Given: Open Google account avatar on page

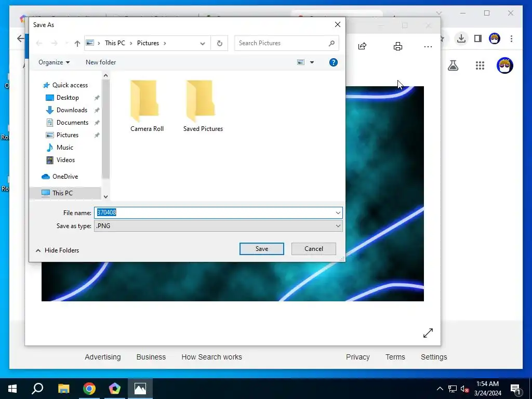Looking at the screenshot, I should click(505, 65).
